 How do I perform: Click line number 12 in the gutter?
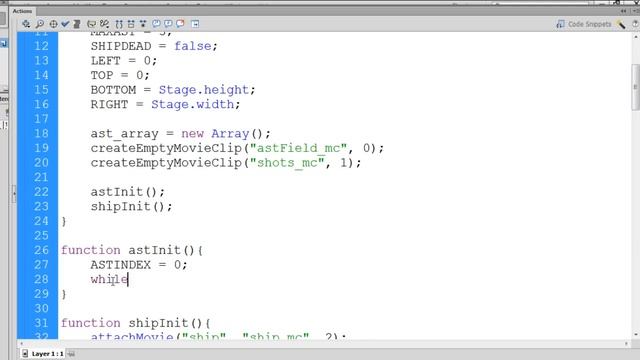point(41,46)
